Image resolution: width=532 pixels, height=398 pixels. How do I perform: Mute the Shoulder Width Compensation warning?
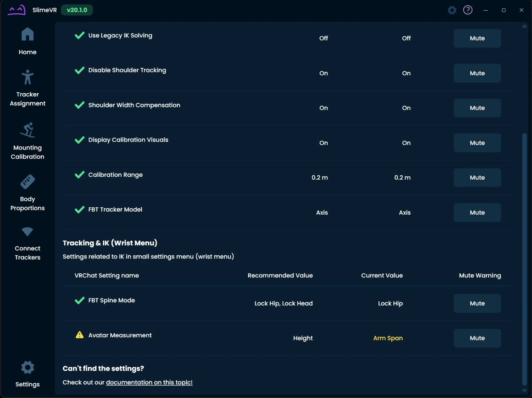coord(477,108)
